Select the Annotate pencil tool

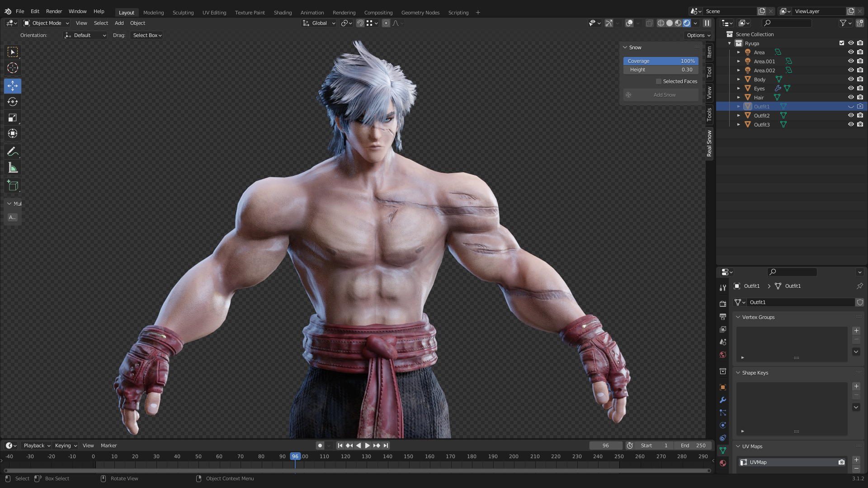13,152
